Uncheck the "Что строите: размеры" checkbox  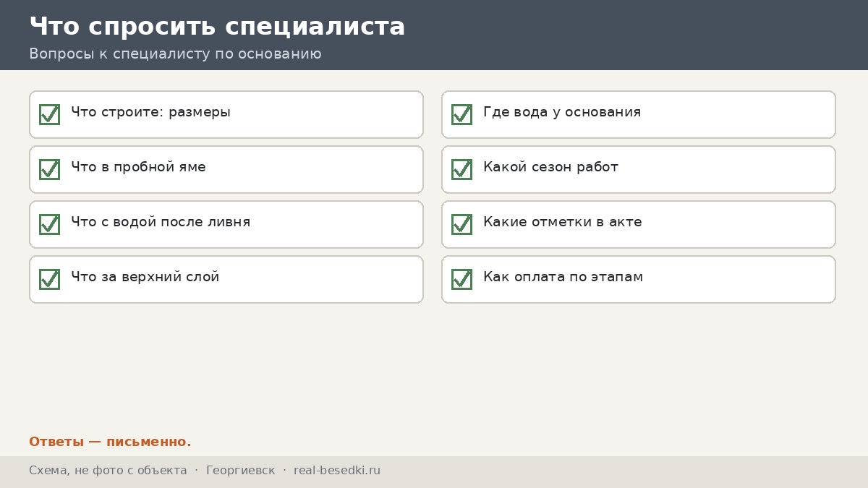49,114
